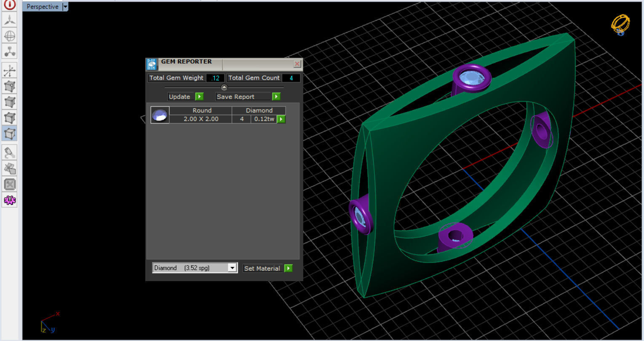Select the three-blade propeller icon
644x341 pixels.
tap(10, 20)
